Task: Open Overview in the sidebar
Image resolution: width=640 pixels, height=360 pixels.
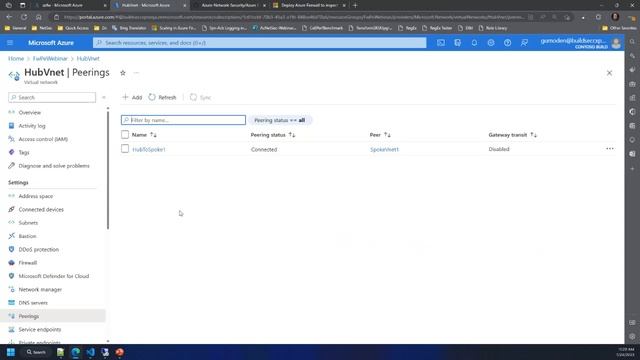Action: (29, 112)
